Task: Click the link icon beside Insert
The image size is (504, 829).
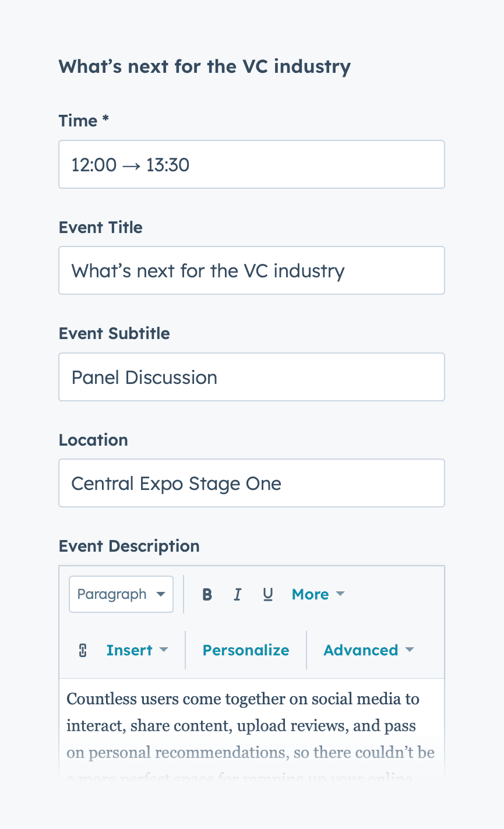Action: 83,650
